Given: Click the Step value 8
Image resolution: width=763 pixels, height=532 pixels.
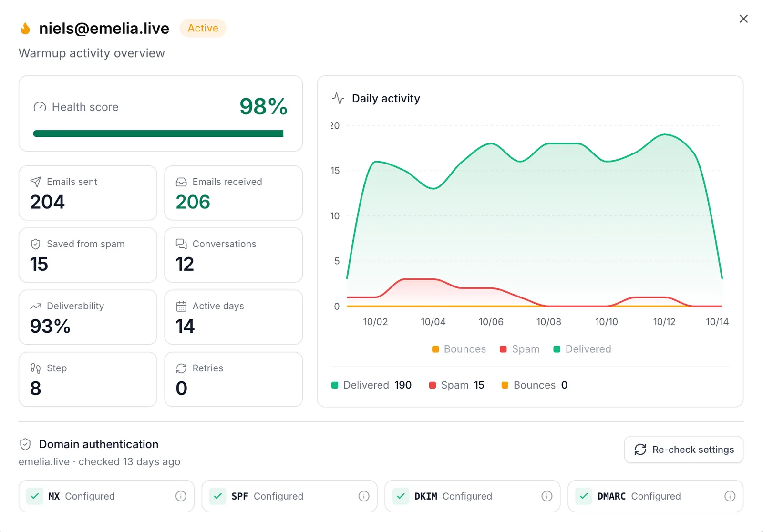Looking at the screenshot, I should (x=36, y=389).
